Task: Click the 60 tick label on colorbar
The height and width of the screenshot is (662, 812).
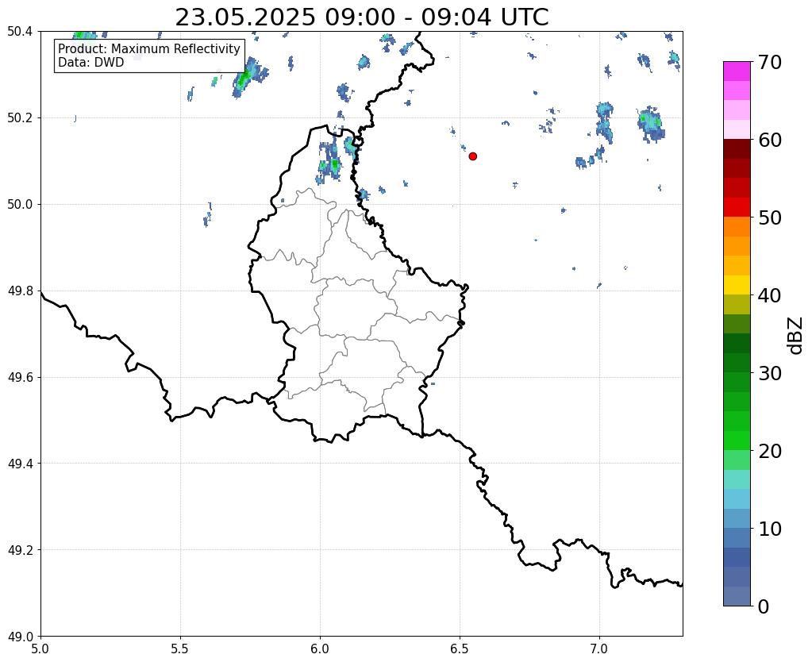Action: point(770,140)
